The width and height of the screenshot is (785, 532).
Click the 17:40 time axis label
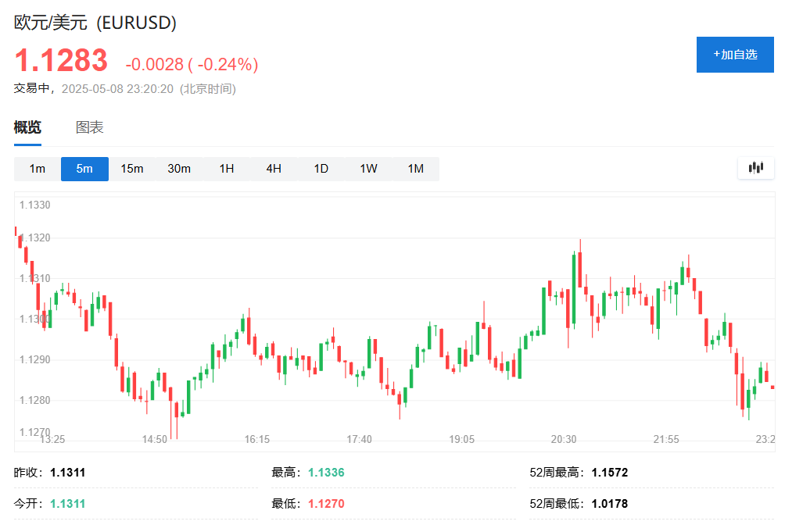pos(360,440)
